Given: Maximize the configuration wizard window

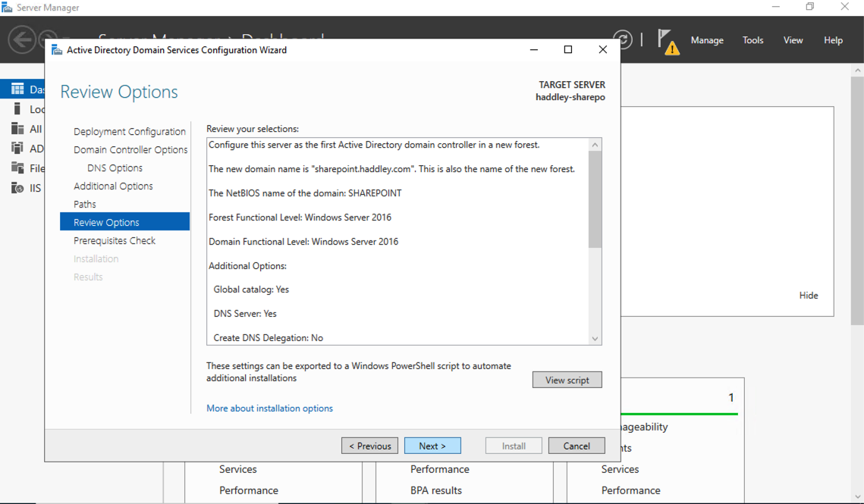Looking at the screenshot, I should (568, 49).
